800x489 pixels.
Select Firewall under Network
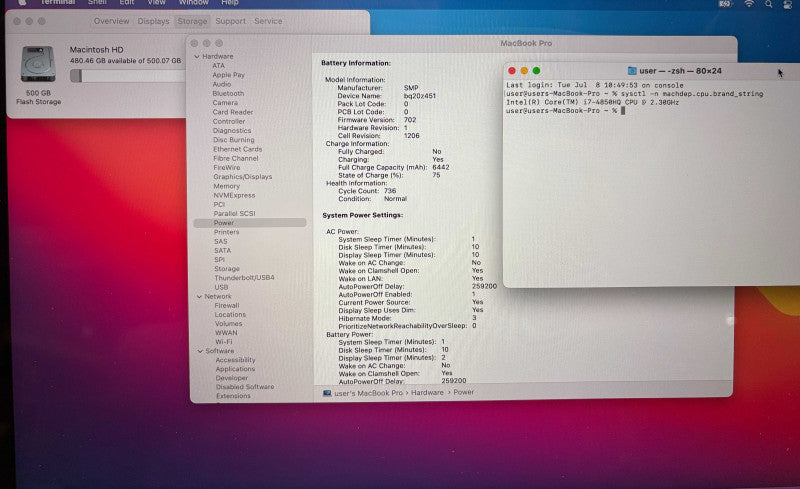[x=227, y=305]
